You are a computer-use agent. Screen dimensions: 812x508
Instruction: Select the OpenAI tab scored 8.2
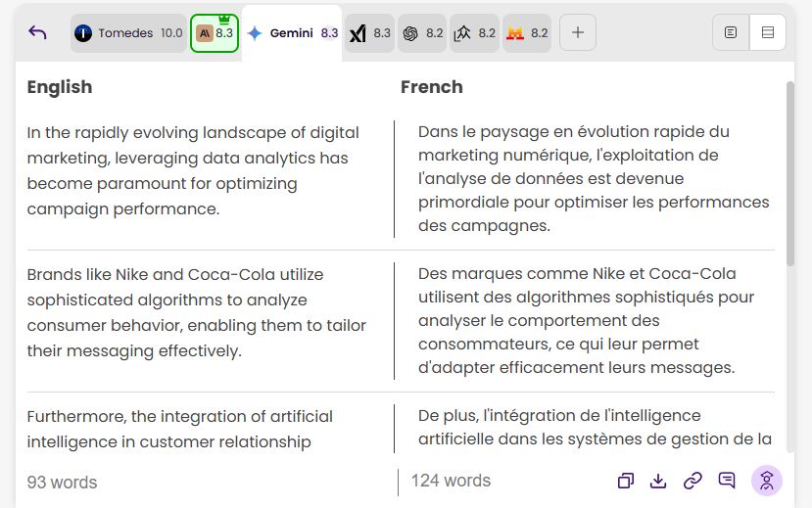[422, 33]
